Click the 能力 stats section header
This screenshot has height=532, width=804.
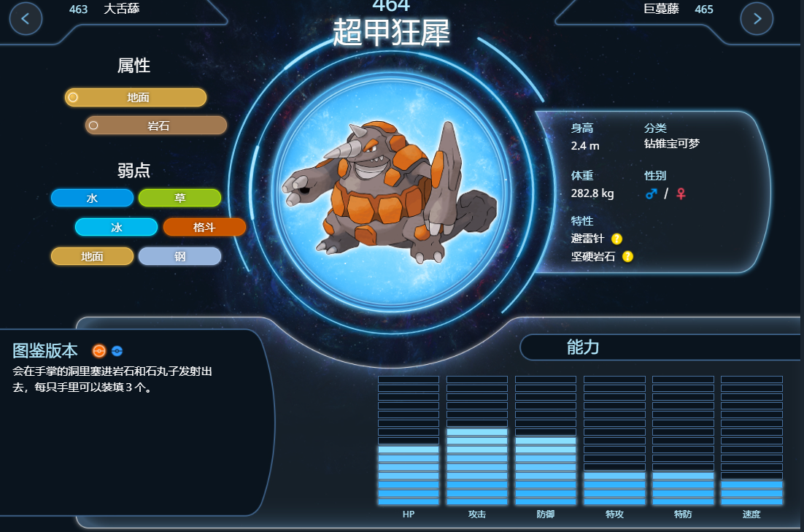click(582, 347)
